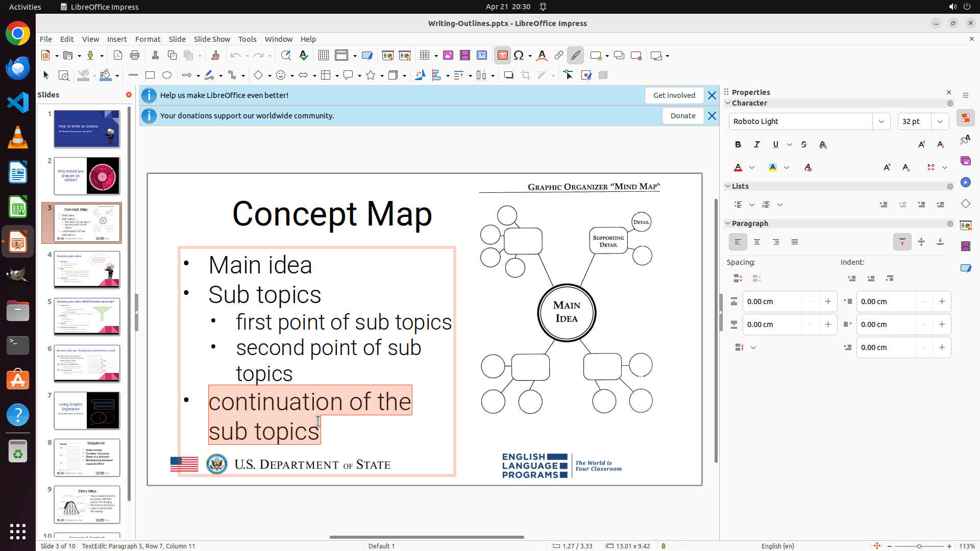
Task: Open the Slide Show menu
Action: (212, 39)
